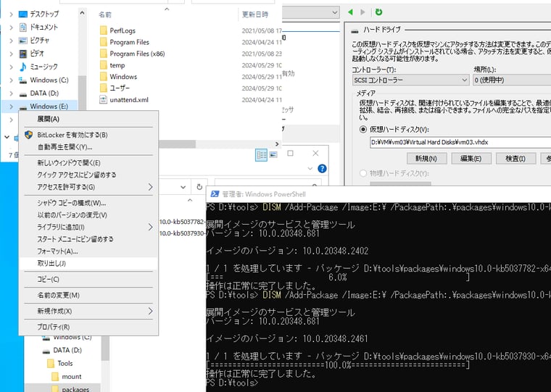Choose コピー in the context menu

(88, 279)
